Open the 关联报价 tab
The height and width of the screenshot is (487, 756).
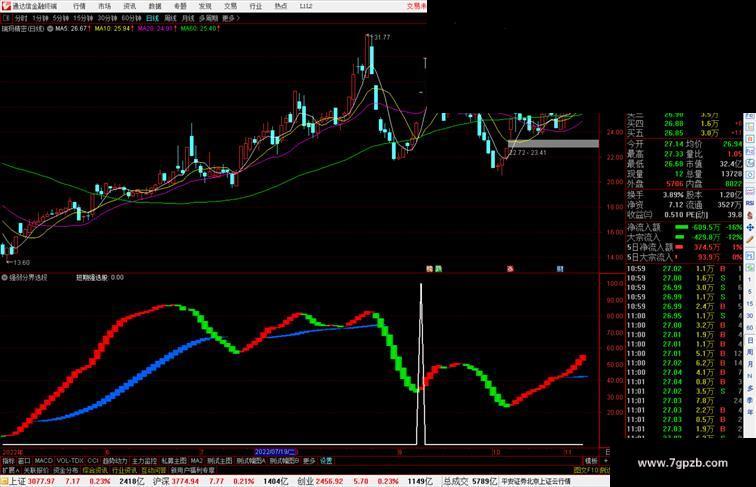click(36, 470)
